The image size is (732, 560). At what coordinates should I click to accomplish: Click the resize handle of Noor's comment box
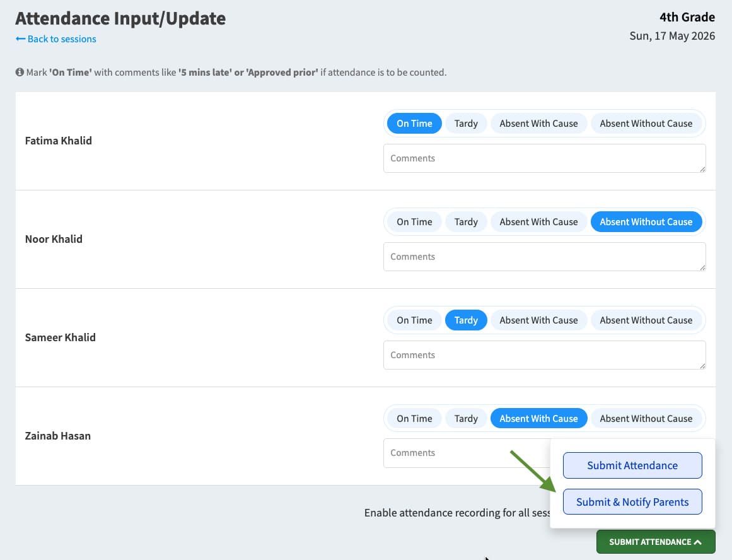pos(702,267)
